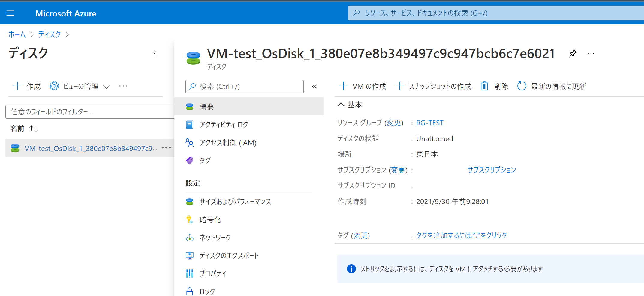Click 作成 plus icon in disk list
644x296 pixels.
(17, 86)
